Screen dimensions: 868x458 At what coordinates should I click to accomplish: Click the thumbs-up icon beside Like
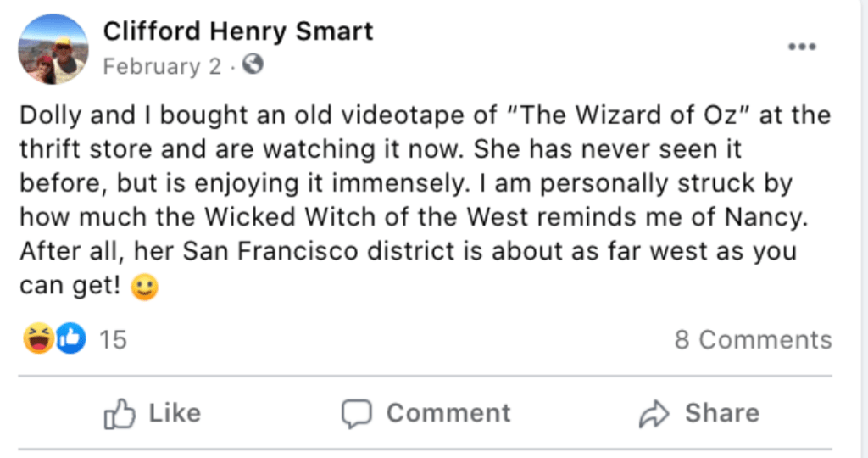point(120,414)
